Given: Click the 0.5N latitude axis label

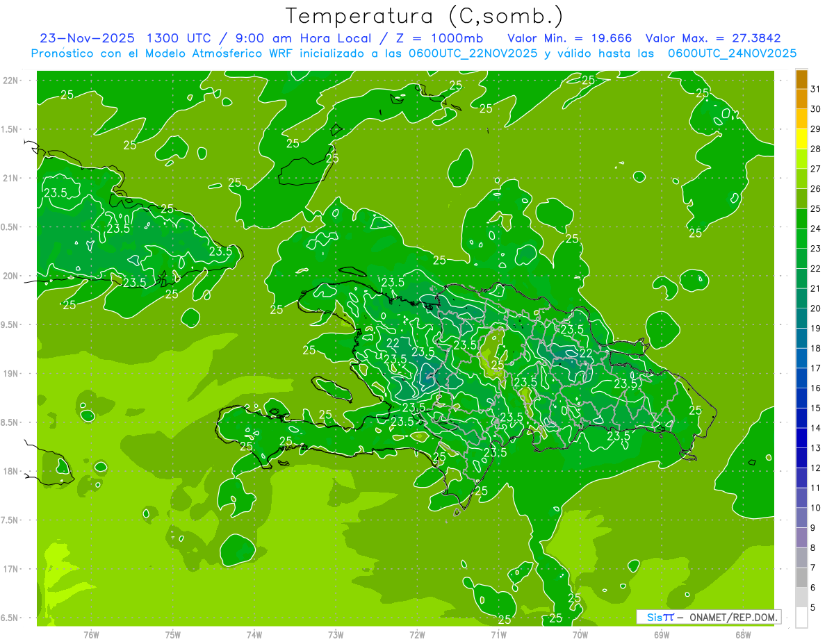Looking at the screenshot, I should pos(10,227).
